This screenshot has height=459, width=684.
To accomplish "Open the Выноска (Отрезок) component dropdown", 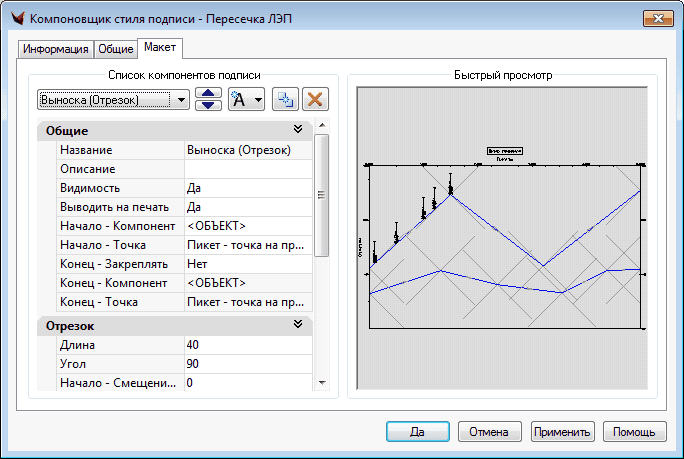I will click(x=180, y=99).
